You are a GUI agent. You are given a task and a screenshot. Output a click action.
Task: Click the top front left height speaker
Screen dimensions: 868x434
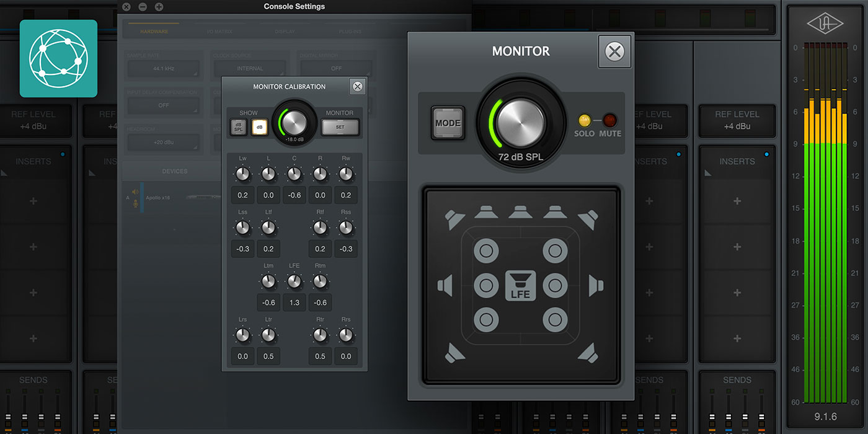pyautogui.click(x=485, y=251)
